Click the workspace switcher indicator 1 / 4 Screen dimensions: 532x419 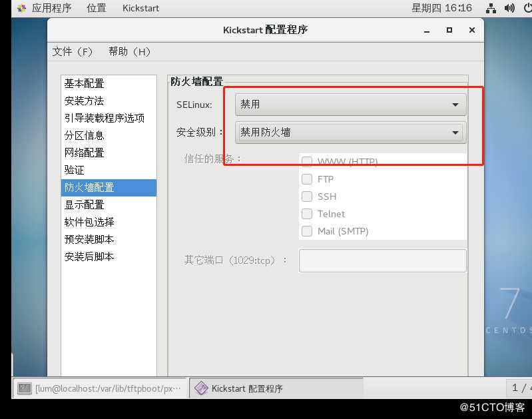click(519, 388)
